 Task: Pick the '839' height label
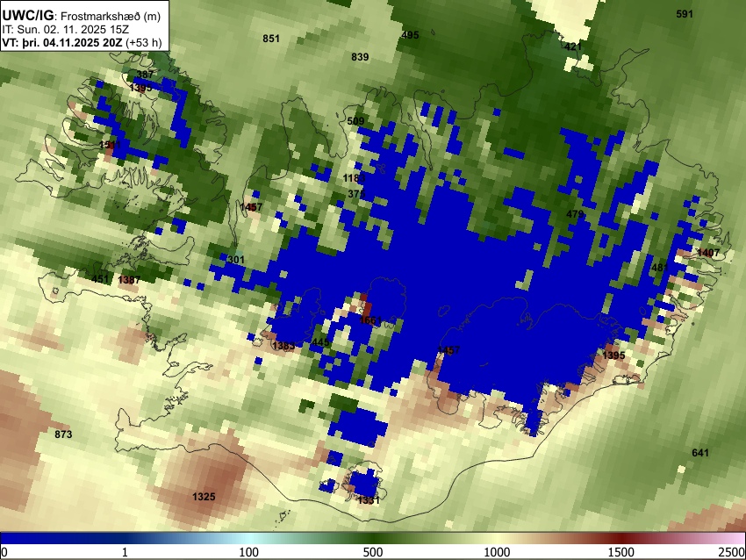tap(360, 57)
